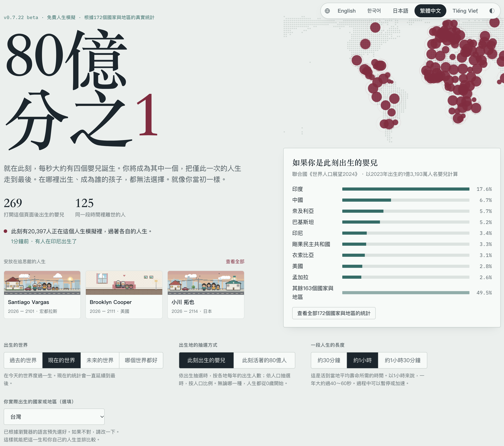Screen dimensions: 504x446
Task: Select 現在的世界 option
Action: click(61, 360)
